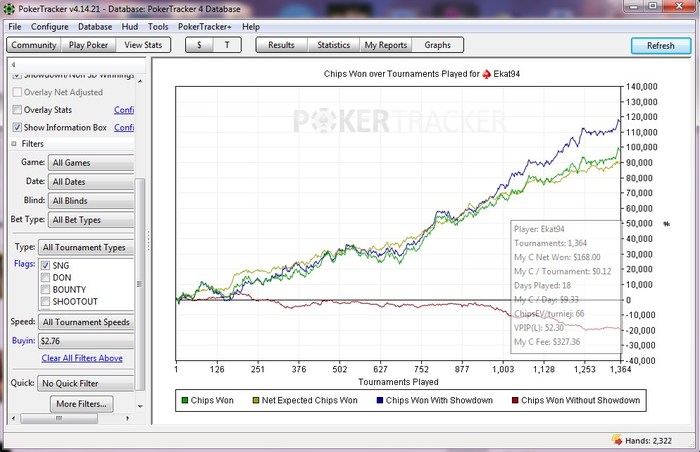
Task: Open the All Tournament Types dropdown
Action: coord(86,247)
